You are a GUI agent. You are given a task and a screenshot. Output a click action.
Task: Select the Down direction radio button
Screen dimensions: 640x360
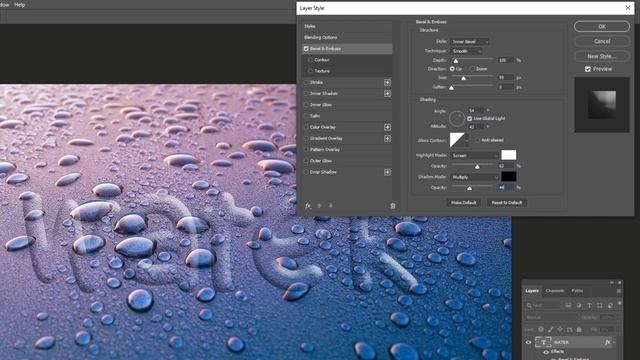473,69
